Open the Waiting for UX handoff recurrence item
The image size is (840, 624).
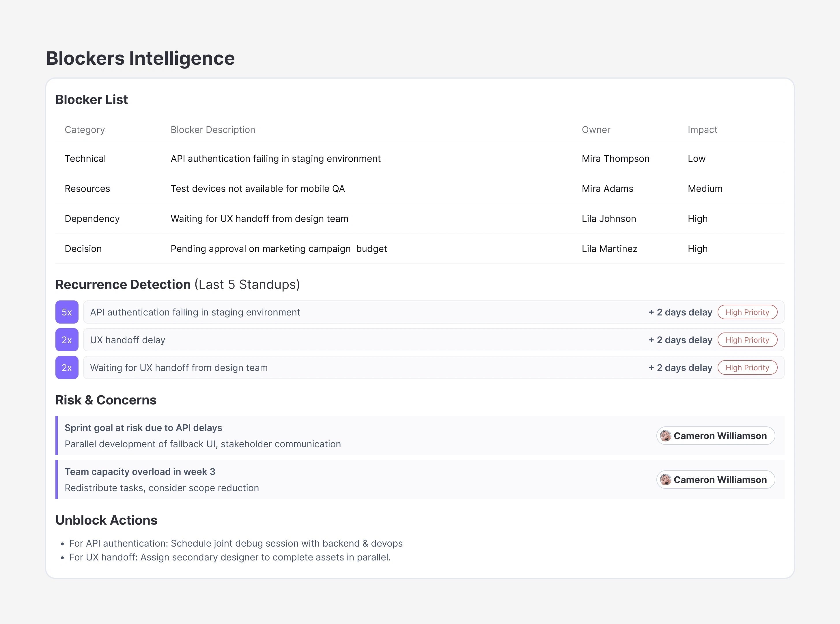(434, 367)
